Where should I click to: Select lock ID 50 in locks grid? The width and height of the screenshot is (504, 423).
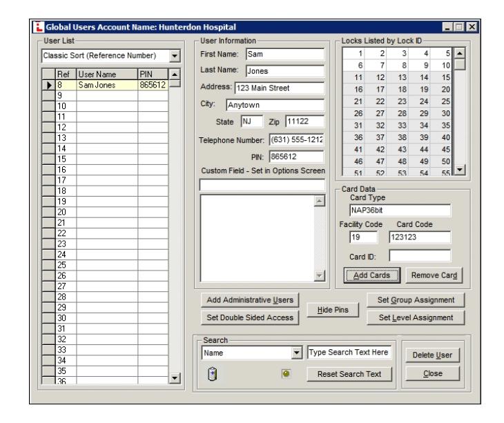(441, 161)
